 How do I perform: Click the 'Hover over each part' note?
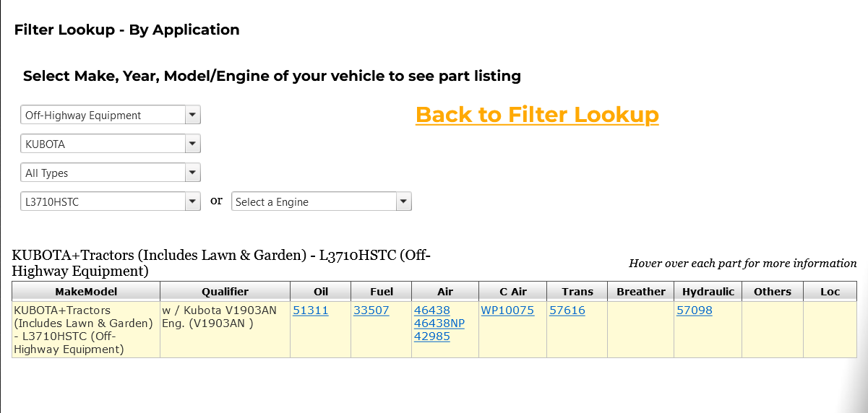(x=743, y=264)
